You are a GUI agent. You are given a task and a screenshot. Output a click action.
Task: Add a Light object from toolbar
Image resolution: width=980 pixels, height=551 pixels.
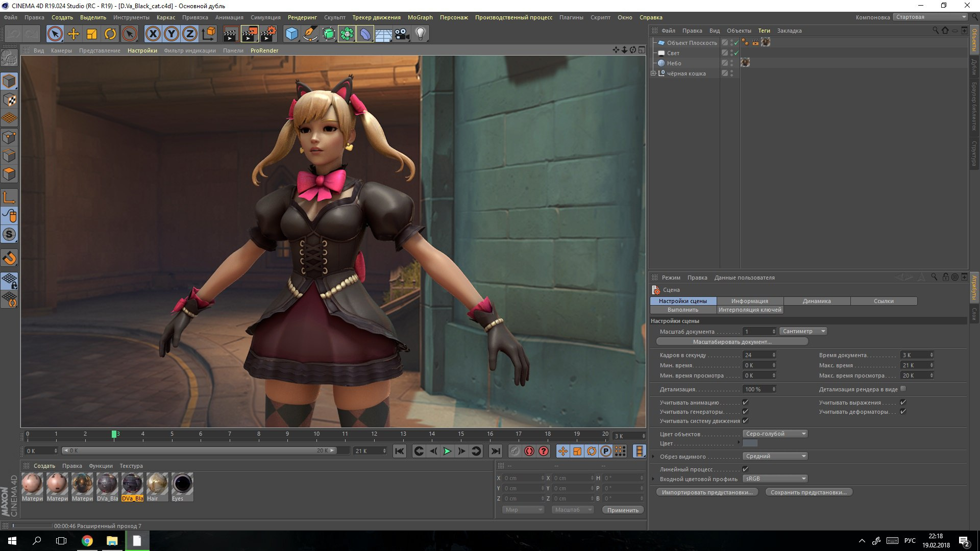click(x=420, y=34)
